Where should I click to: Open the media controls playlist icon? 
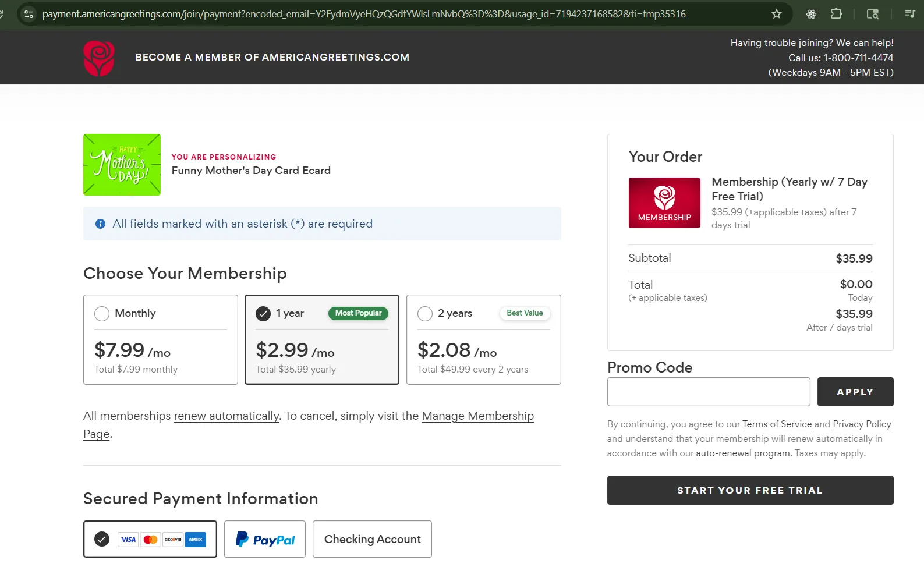(x=910, y=14)
